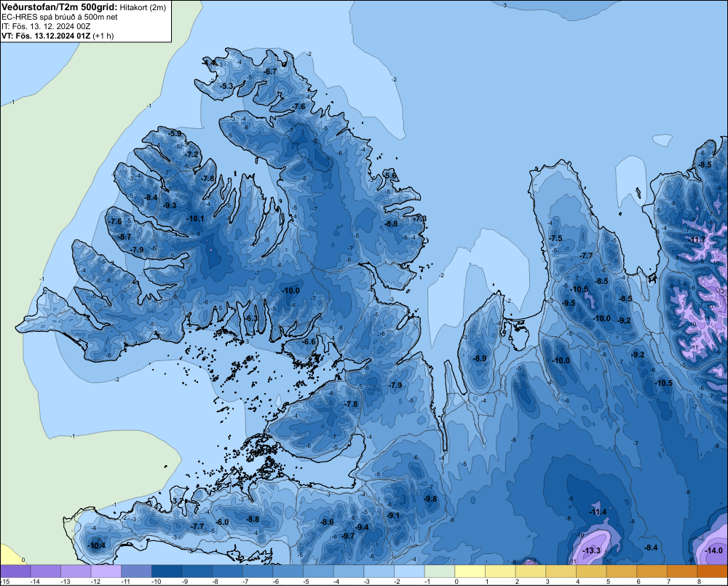This screenshot has height=586, width=728.
Task: Click the -7.3 temperature label
Action: 420,218
